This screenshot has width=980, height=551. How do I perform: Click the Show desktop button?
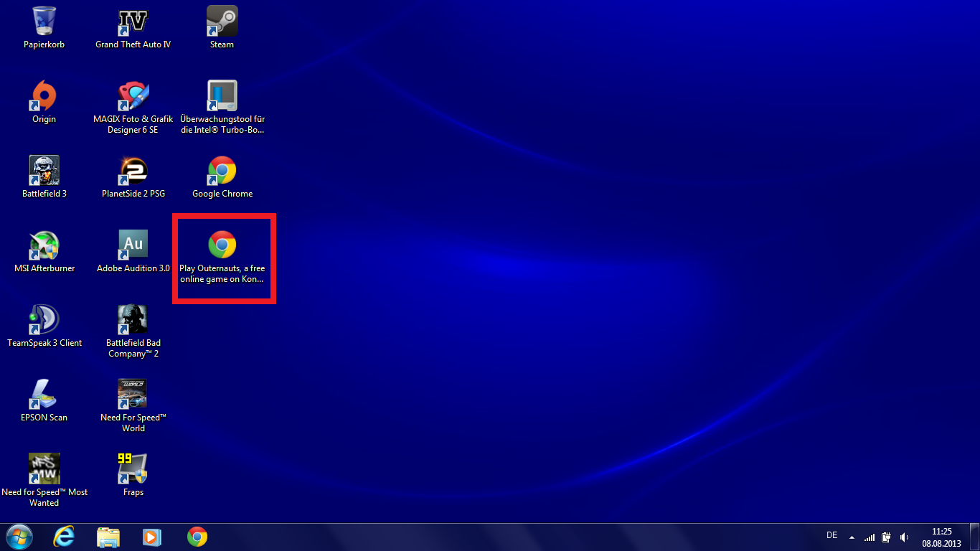pos(974,537)
